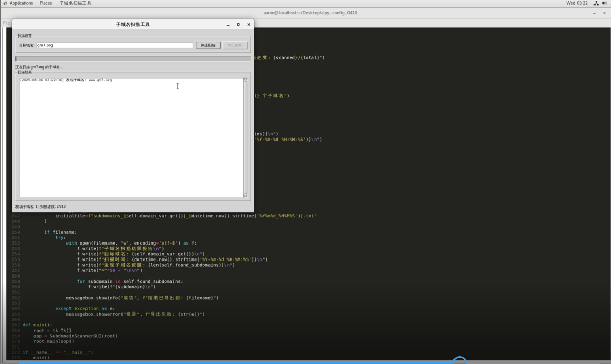Click the messagebox.showinfo code line
Image resolution: width=611 pixels, height=364 pixels.
click(x=142, y=298)
